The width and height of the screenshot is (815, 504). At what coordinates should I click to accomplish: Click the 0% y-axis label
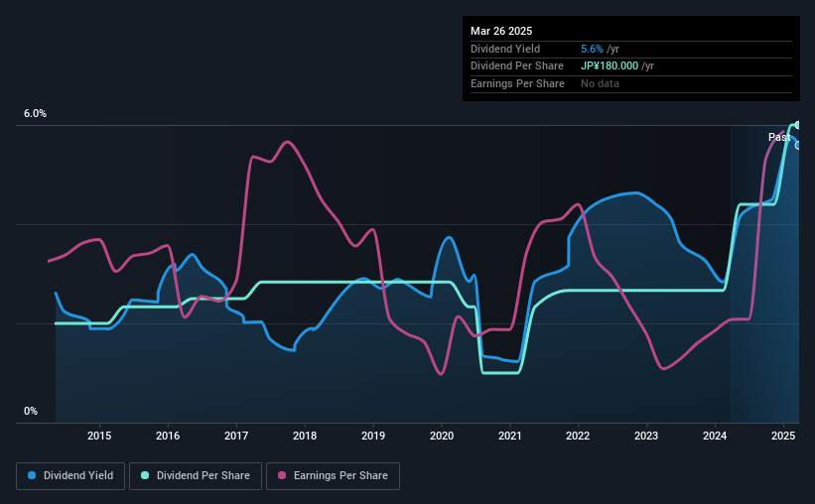pos(31,411)
